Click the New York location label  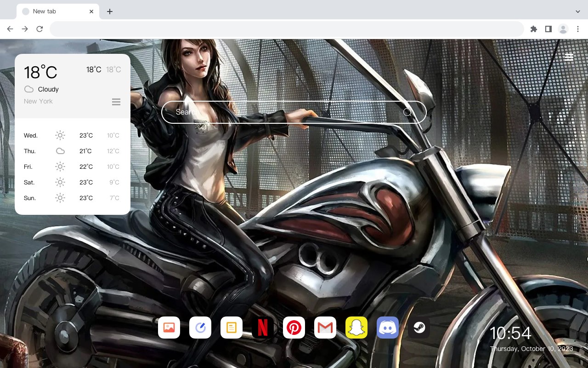coord(38,101)
